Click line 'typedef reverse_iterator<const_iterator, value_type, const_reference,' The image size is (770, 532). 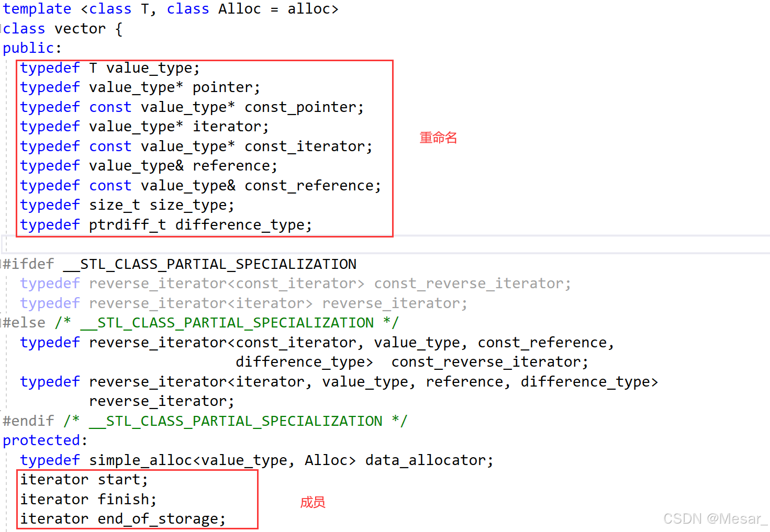[x=317, y=343]
